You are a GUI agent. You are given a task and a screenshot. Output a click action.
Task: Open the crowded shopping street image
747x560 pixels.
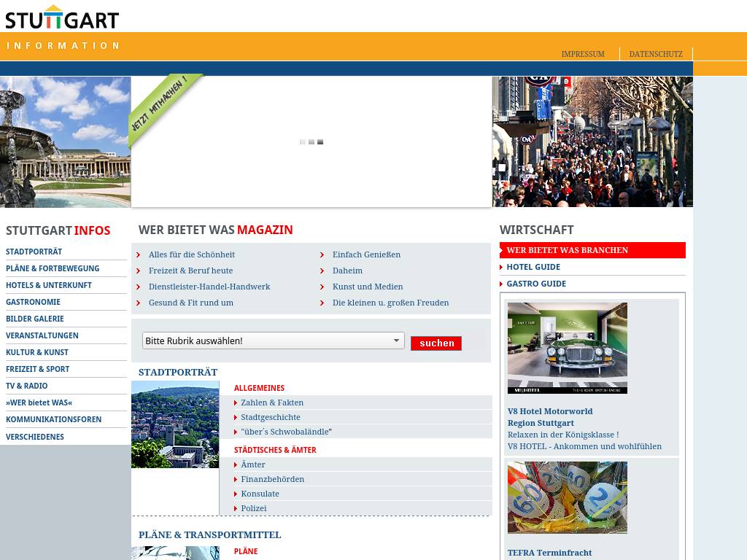[x=592, y=141]
